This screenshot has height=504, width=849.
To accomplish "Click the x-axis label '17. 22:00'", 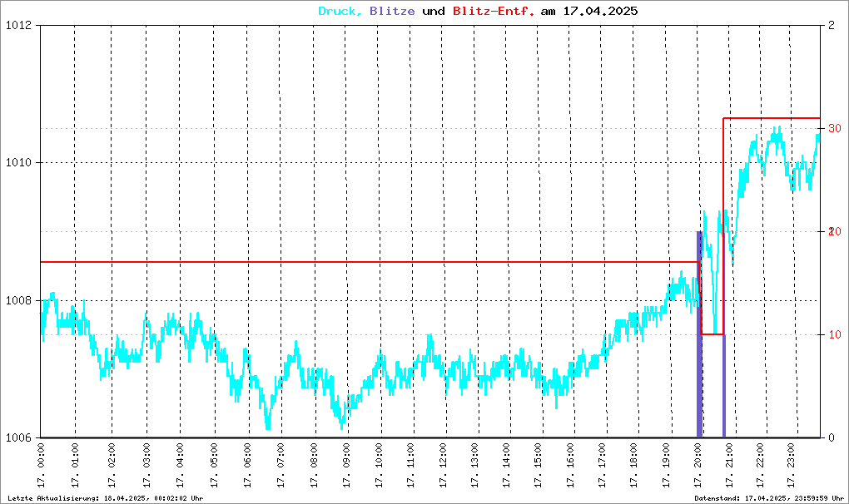I will click(x=761, y=466).
